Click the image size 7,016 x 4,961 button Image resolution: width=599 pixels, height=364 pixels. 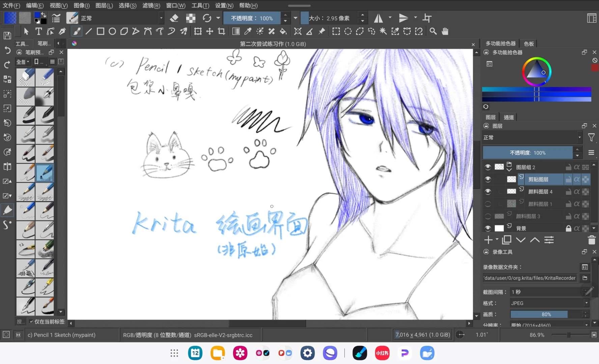coord(423,335)
